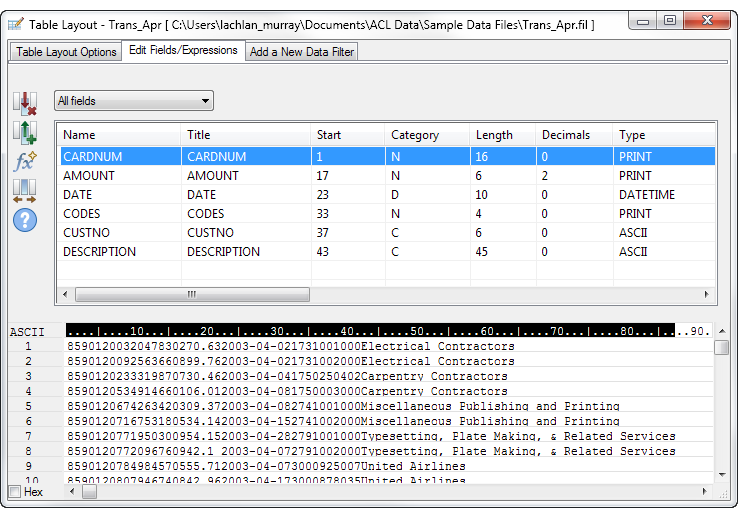Click the app icon in the title bar
This screenshot has width=738, height=508.
pyautogui.click(x=17, y=24)
